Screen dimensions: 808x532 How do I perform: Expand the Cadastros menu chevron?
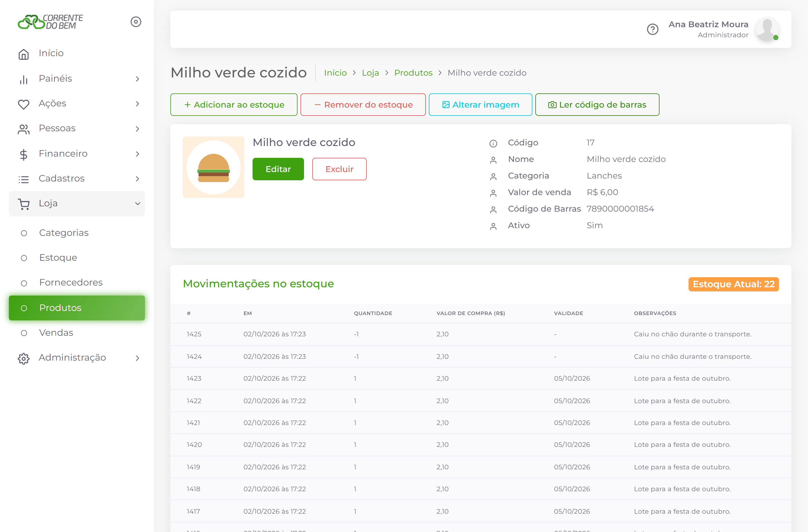[137, 179]
